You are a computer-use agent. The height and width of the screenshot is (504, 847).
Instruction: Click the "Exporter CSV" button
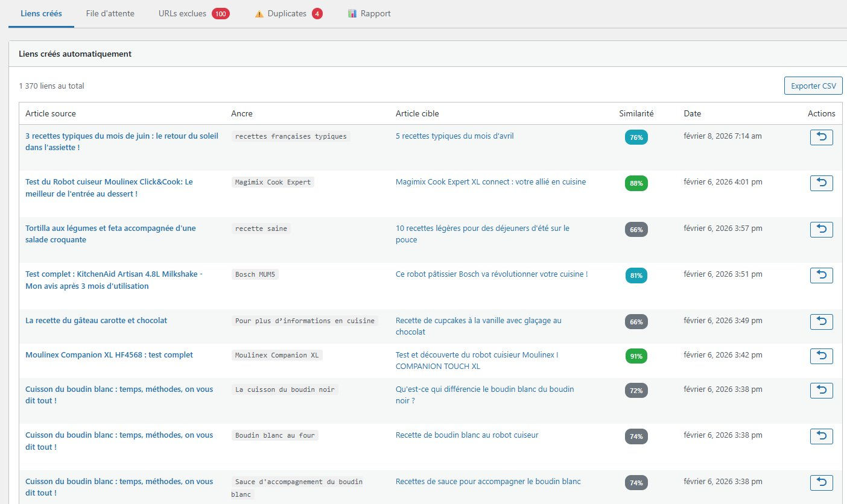click(813, 85)
